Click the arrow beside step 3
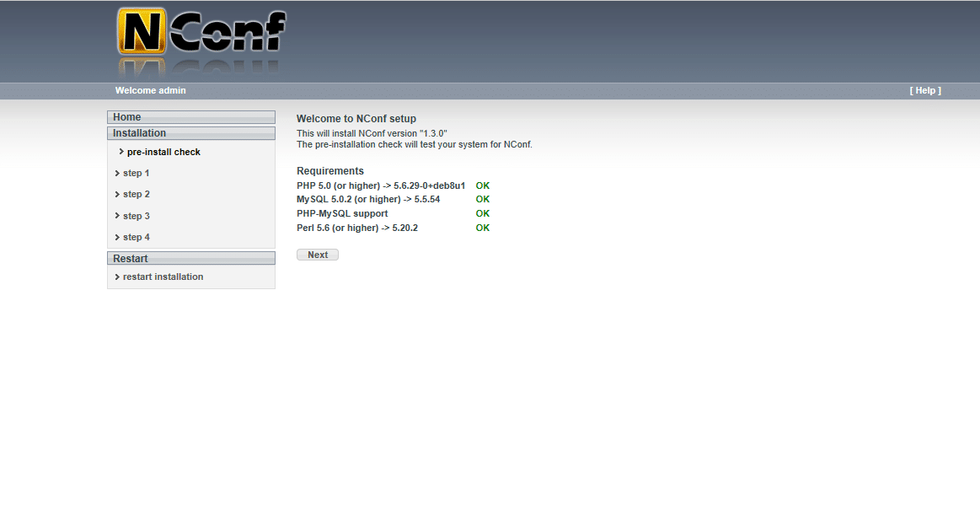The width and height of the screenshot is (980, 505). [117, 216]
